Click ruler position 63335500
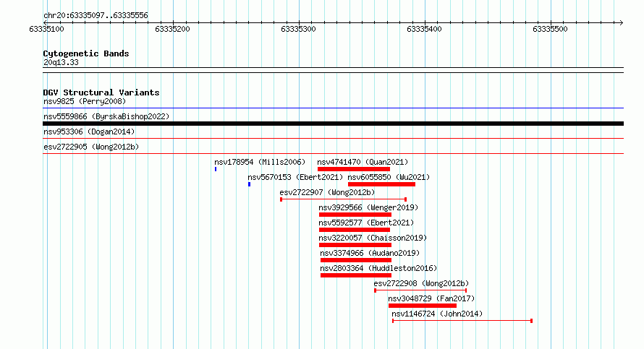This screenshot has width=644, height=349. [x=550, y=29]
